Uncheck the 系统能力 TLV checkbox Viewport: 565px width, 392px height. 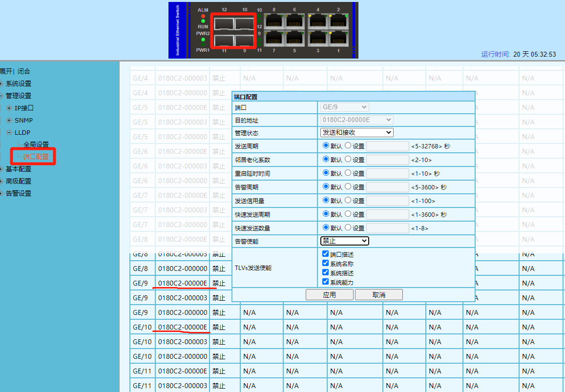point(325,282)
